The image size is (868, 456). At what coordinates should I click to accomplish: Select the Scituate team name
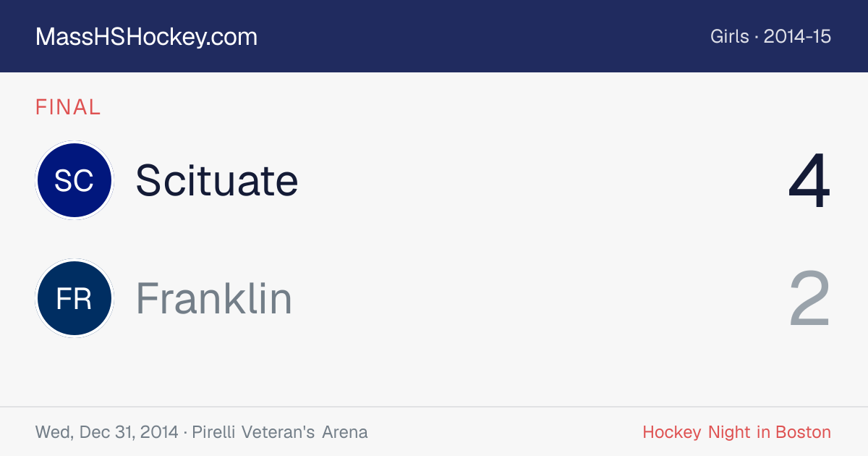[x=217, y=180]
